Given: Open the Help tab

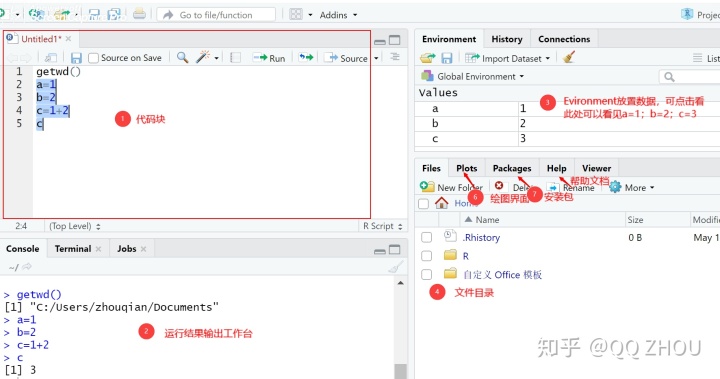Looking at the screenshot, I should point(557,168).
